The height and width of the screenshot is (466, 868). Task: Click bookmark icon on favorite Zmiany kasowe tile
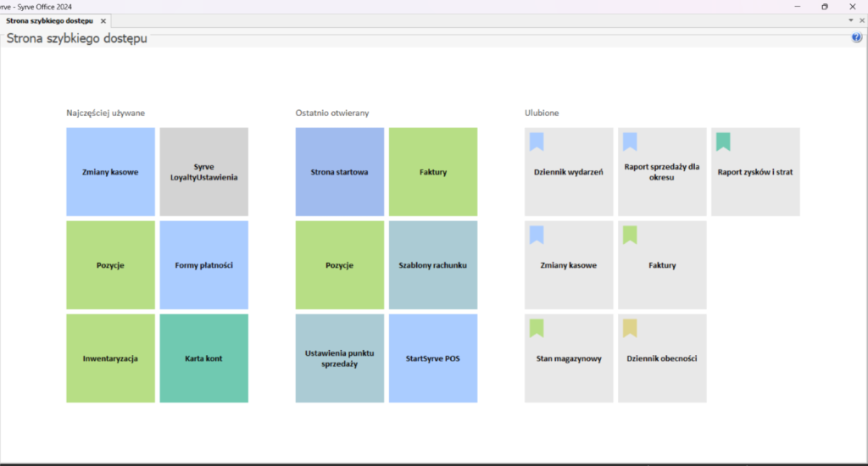point(537,235)
